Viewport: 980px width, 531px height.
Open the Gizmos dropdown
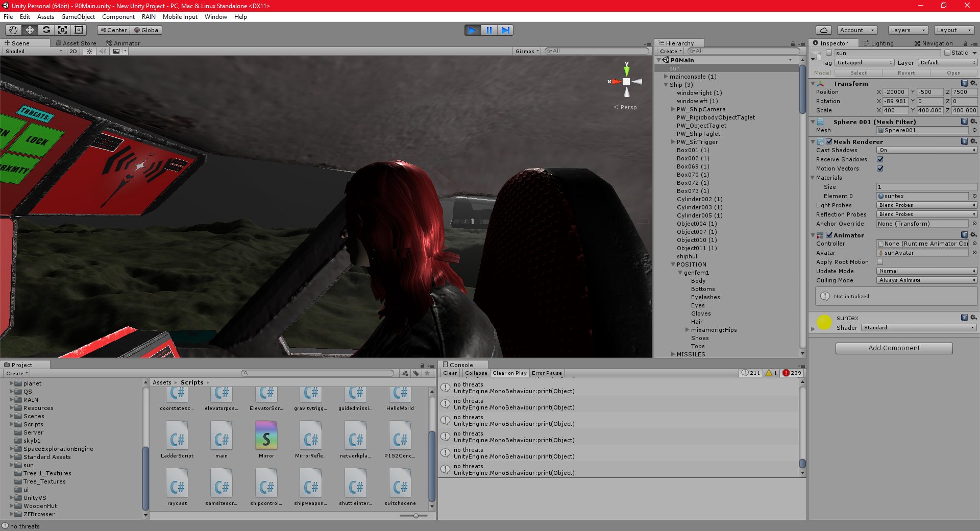click(527, 51)
